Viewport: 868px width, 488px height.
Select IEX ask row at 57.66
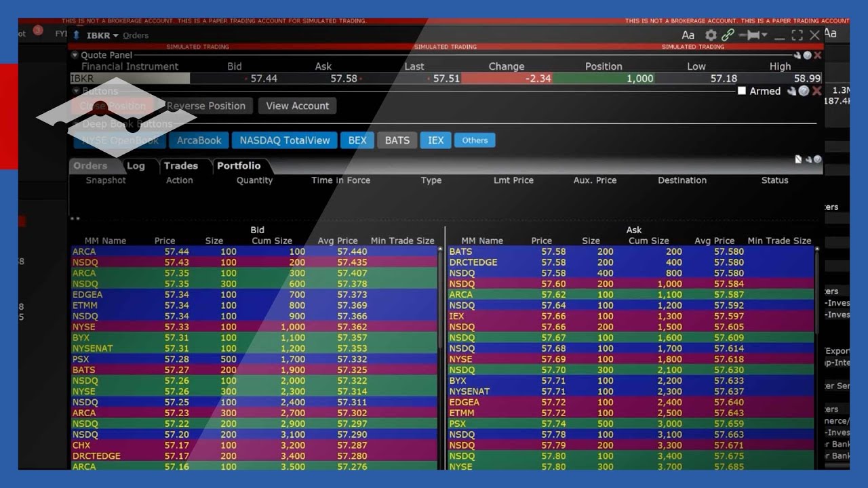click(x=631, y=316)
